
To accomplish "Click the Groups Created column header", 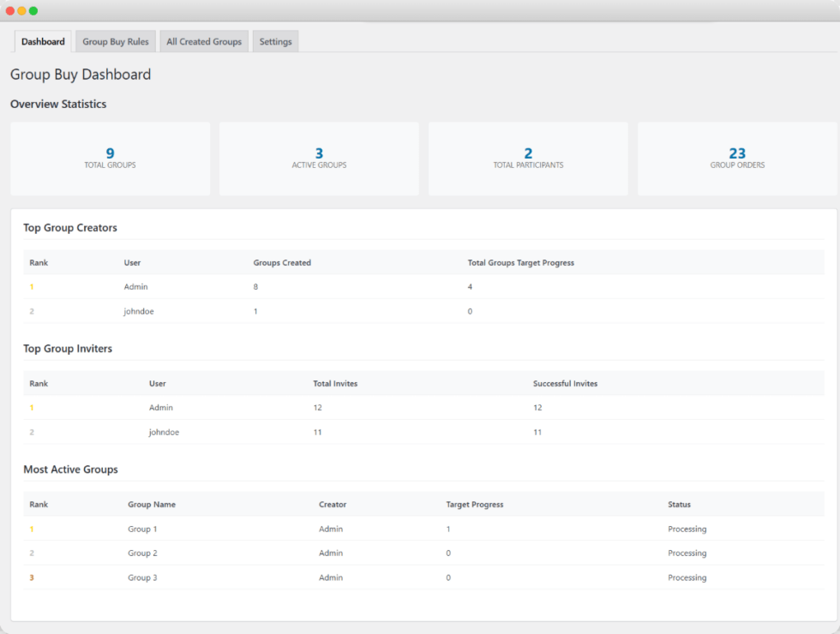I will tap(282, 263).
